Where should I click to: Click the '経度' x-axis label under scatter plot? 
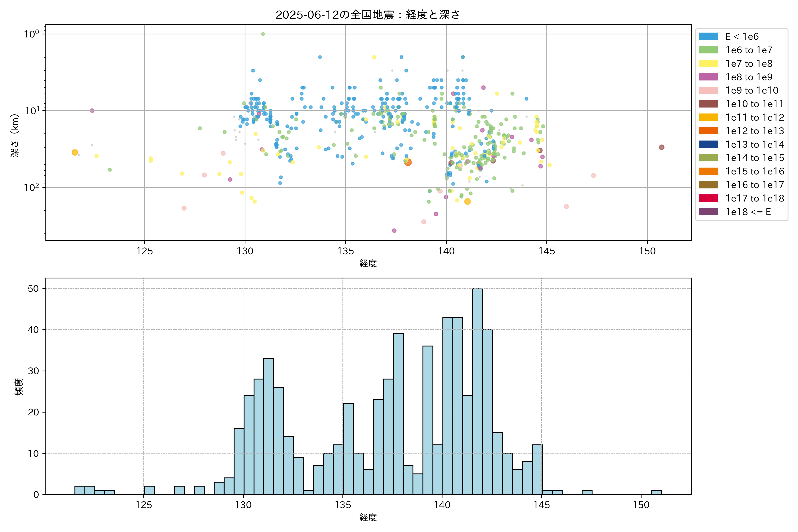tap(368, 263)
